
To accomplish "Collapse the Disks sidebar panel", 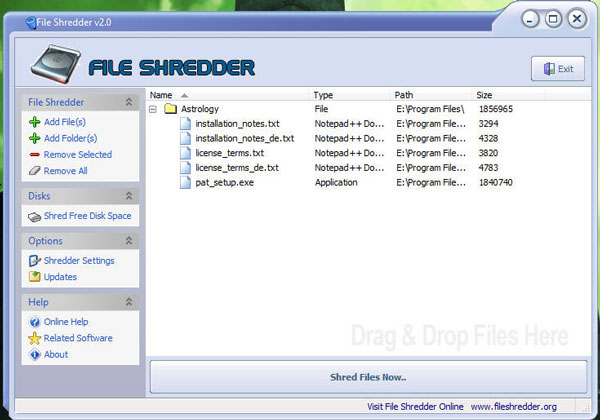I will click(x=129, y=196).
